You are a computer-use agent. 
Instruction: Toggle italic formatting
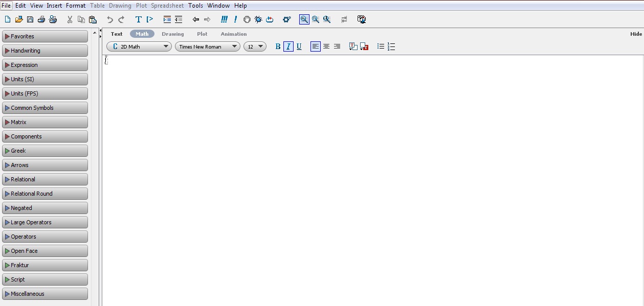pos(288,46)
